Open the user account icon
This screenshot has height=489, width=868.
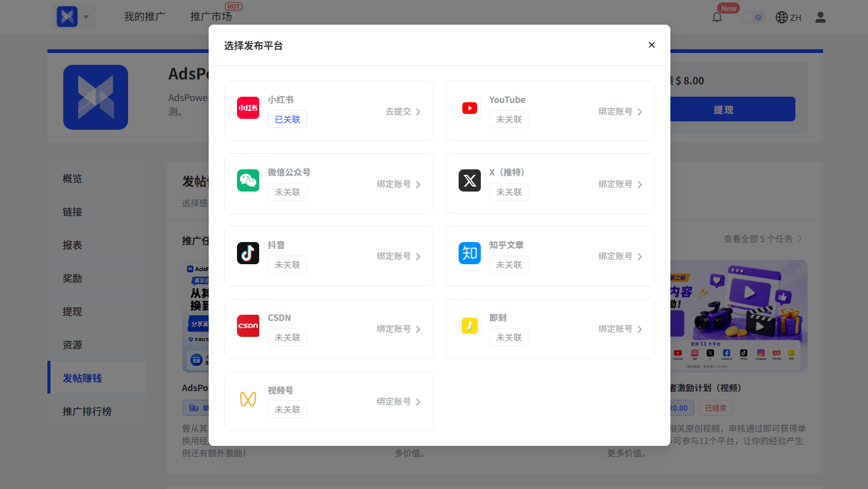point(821,17)
